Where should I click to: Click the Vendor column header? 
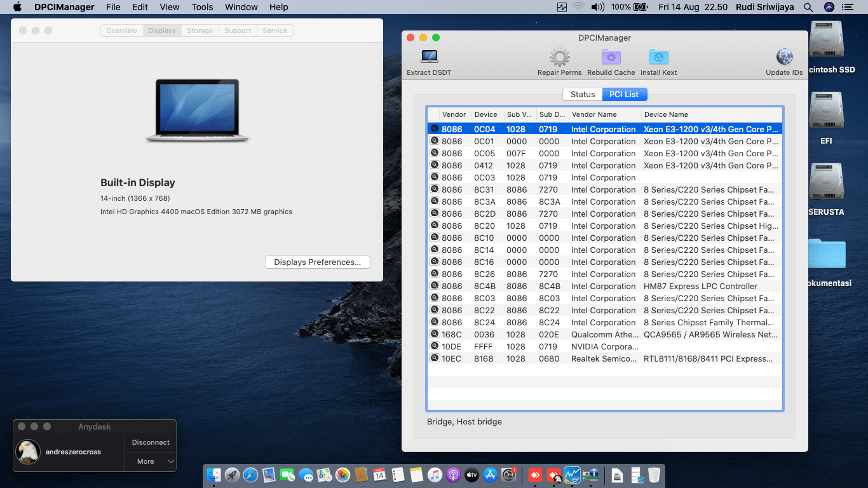(x=455, y=114)
